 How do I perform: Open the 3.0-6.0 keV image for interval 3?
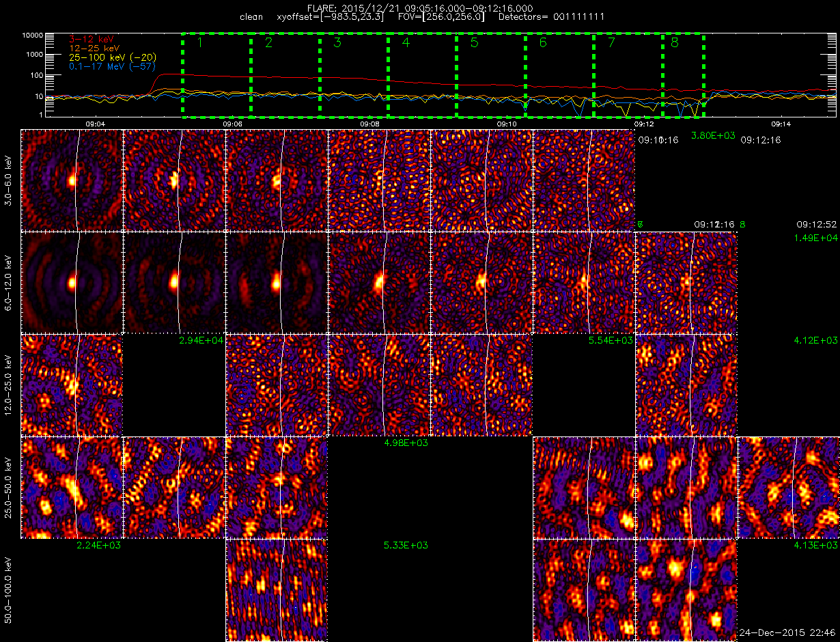tap(277, 180)
